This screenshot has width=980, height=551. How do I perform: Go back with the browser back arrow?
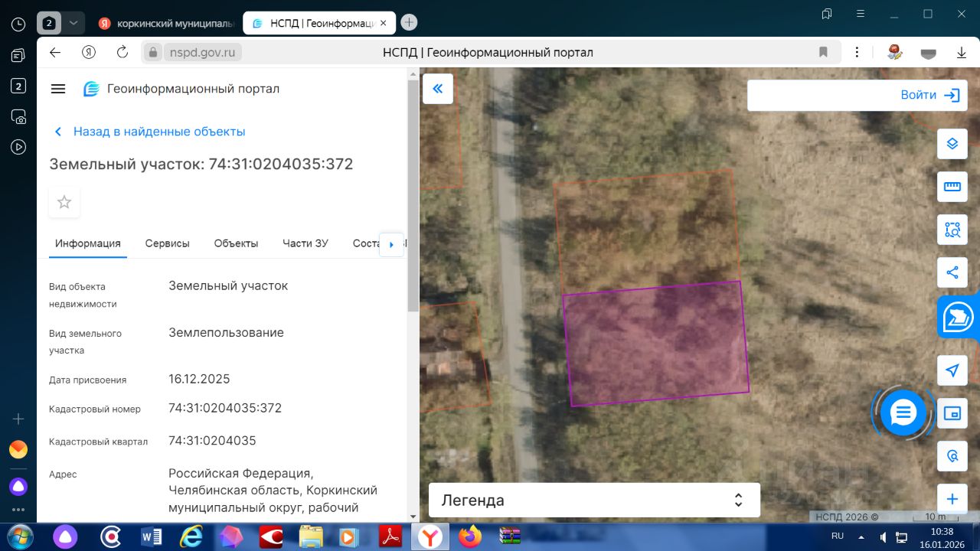tap(55, 52)
